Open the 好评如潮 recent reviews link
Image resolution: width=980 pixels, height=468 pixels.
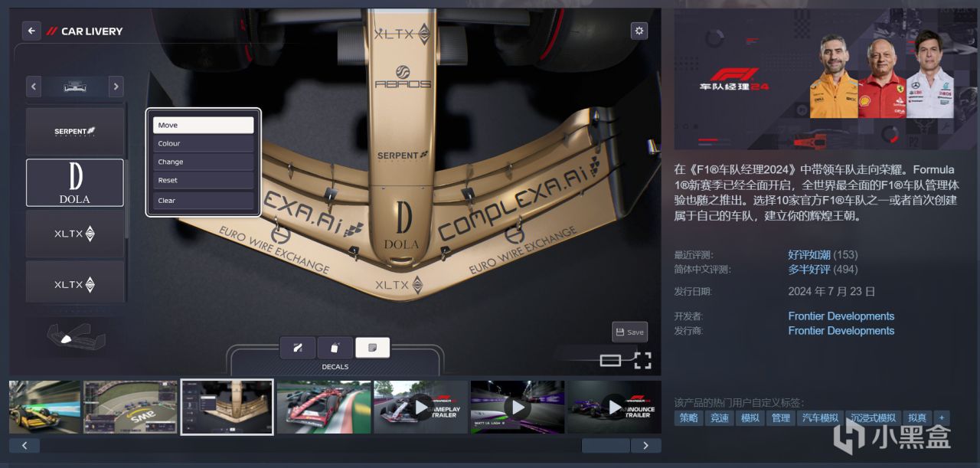808,254
